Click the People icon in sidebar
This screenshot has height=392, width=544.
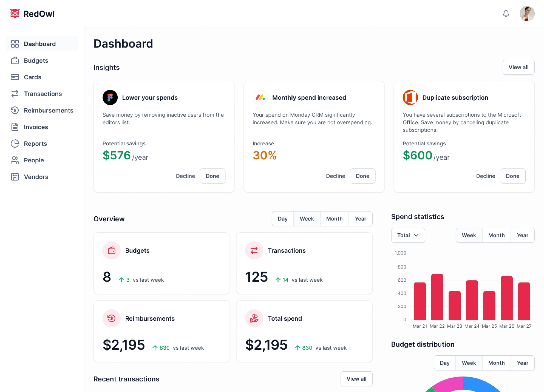(x=15, y=160)
